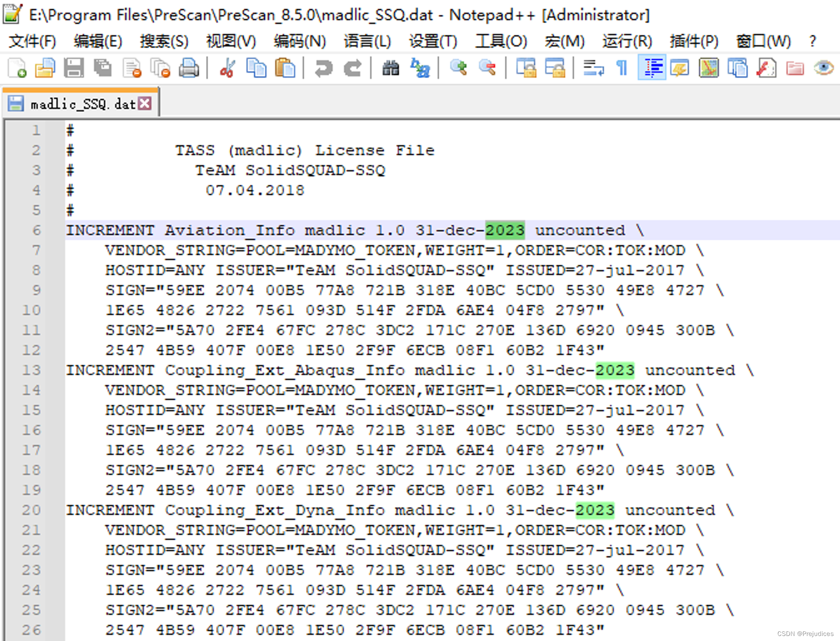Viewport: 840px width, 641px height.
Task: Click the Redo arrow icon
Action: [352, 68]
